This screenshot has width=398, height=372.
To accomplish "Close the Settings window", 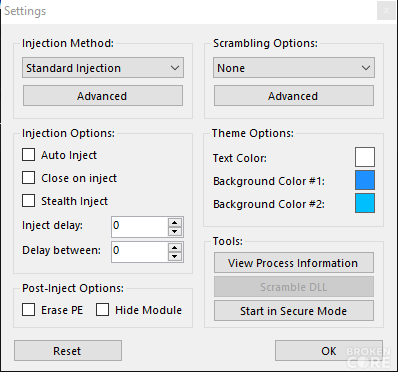I will 386,11.
